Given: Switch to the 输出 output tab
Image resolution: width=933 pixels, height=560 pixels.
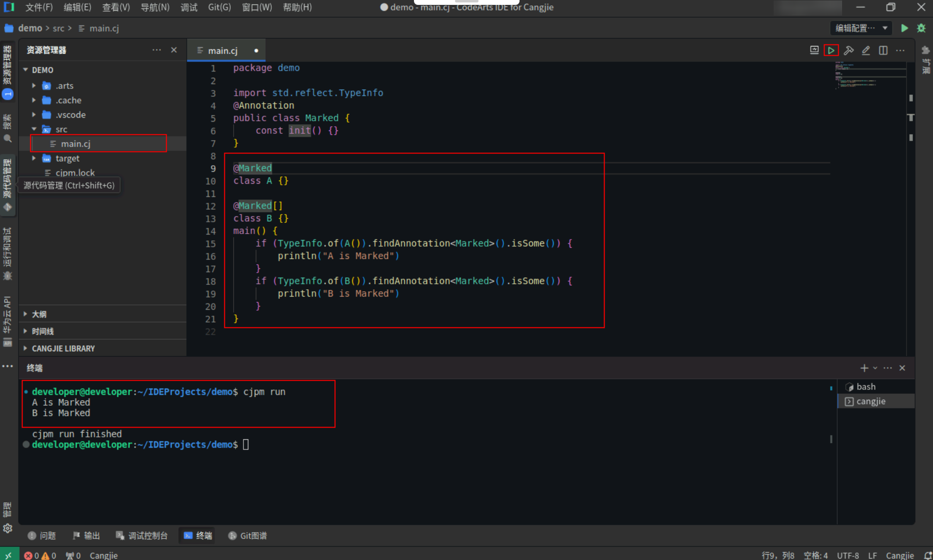Looking at the screenshot, I should 86,536.
